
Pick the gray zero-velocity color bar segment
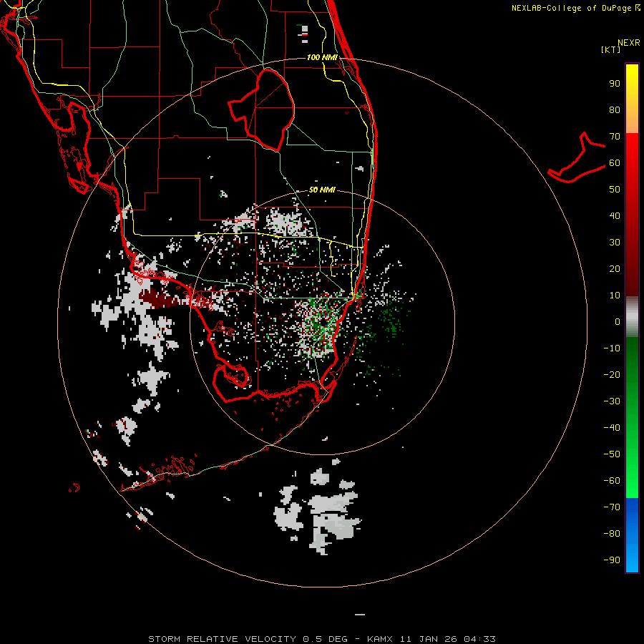pos(632,317)
